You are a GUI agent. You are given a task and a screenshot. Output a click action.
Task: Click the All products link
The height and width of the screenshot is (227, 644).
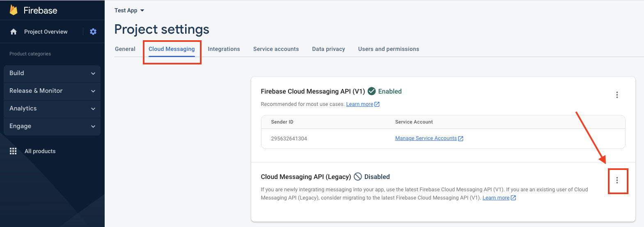pos(40,151)
